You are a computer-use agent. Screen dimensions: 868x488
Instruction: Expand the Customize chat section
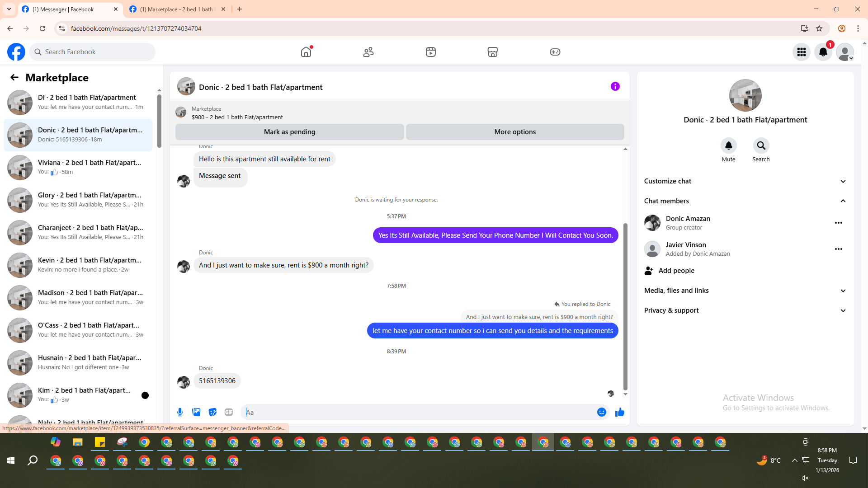(x=843, y=181)
